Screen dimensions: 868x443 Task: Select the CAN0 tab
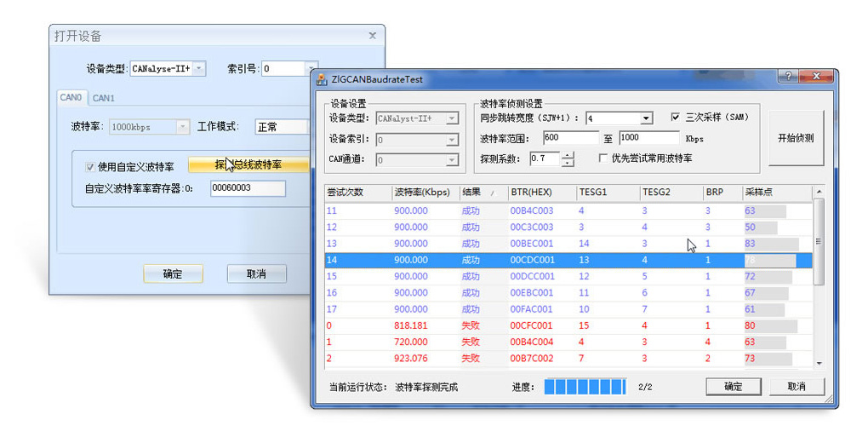(71, 98)
